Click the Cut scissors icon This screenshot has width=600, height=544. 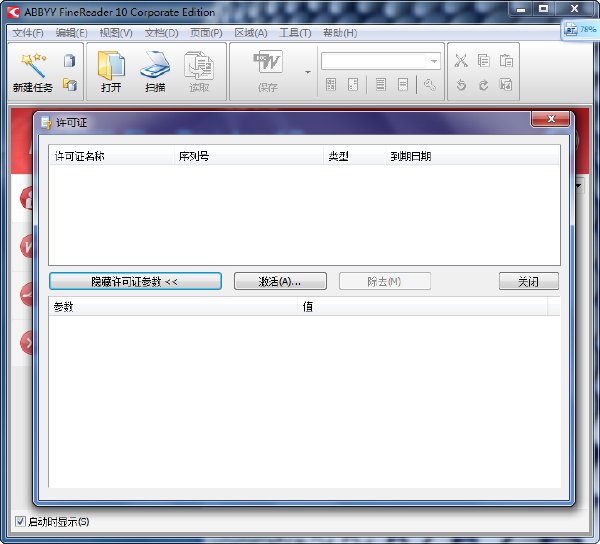coord(461,60)
